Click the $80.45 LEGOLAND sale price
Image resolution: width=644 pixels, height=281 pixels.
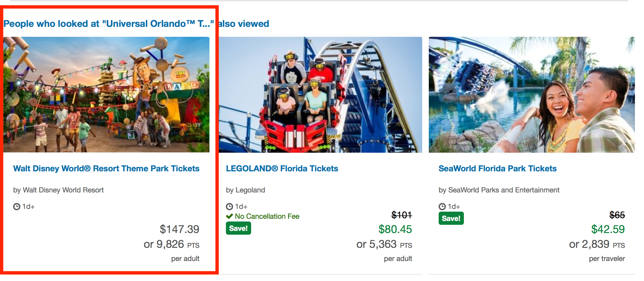[395, 229]
